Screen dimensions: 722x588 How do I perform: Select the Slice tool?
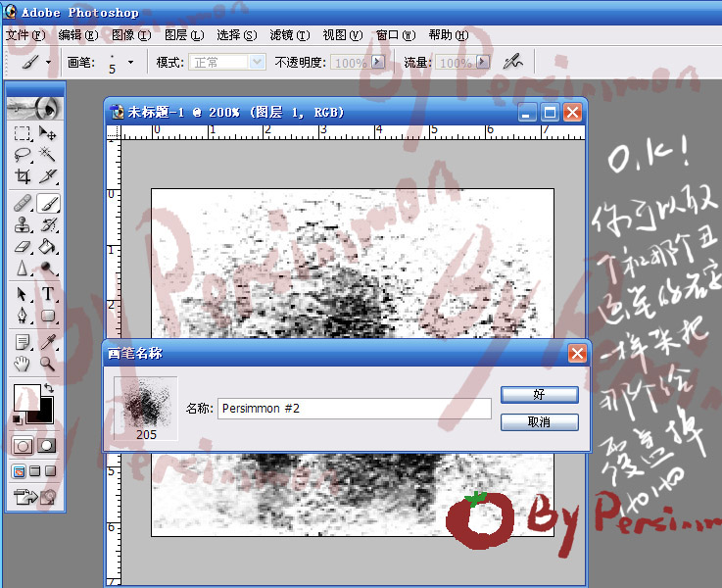click(47, 175)
